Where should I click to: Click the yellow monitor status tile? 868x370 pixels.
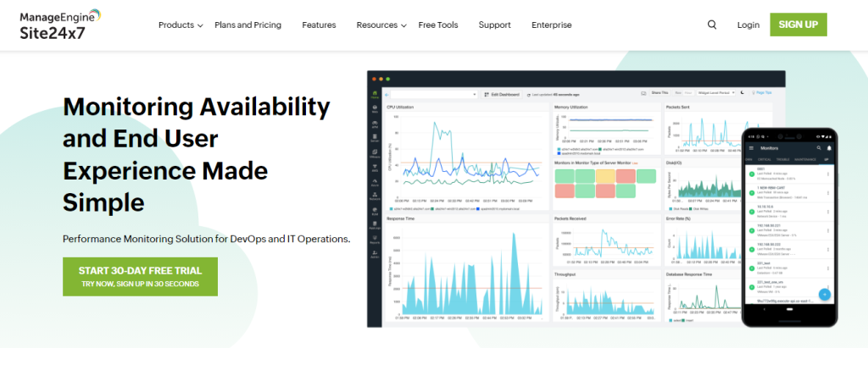[606, 176]
